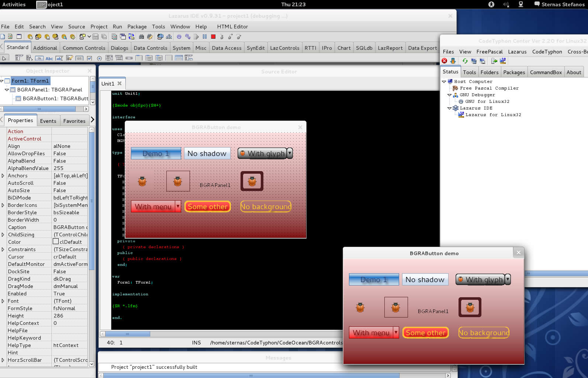The height and width of the screenshot is (378, 588).
Task: Select the TMemo component icon
Action: coord(69,58)
